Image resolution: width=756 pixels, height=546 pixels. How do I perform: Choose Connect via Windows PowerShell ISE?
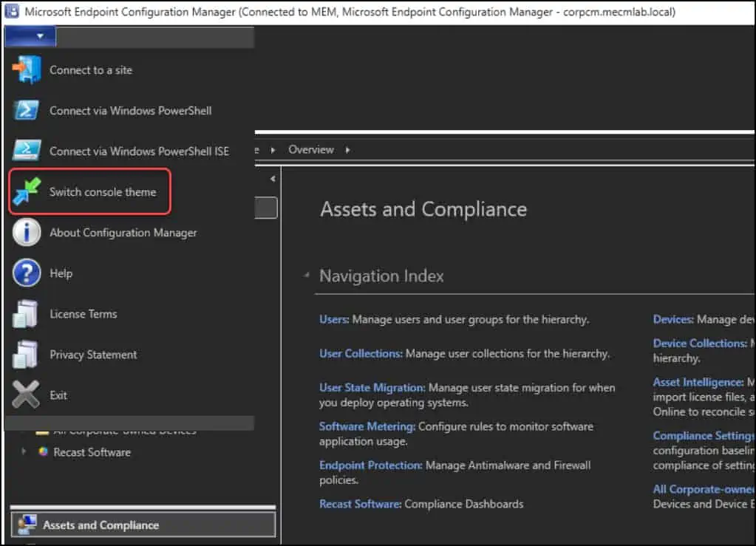pyautogui.click(x=140, y=151)
